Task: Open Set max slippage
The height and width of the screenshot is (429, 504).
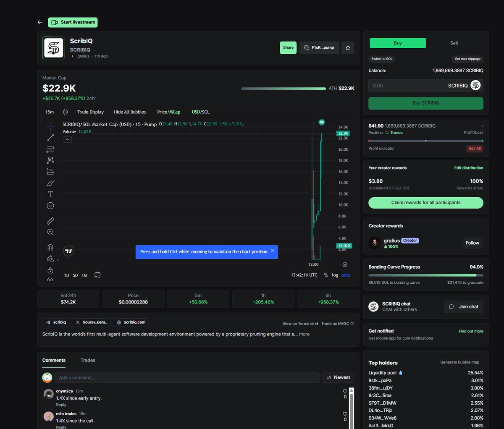Action: pyautogui.click(x=467, y=59)
